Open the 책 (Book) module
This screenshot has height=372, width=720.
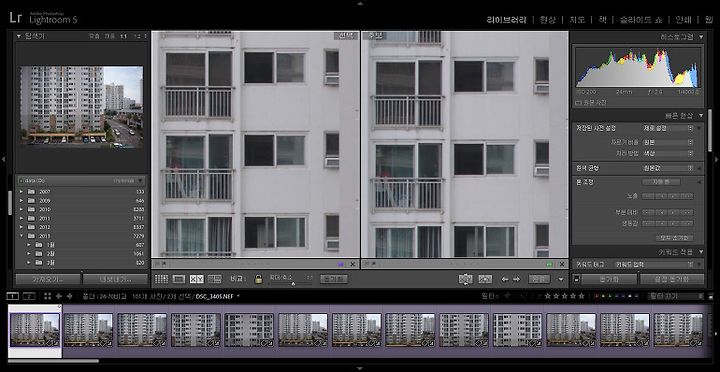coord(602,20)
